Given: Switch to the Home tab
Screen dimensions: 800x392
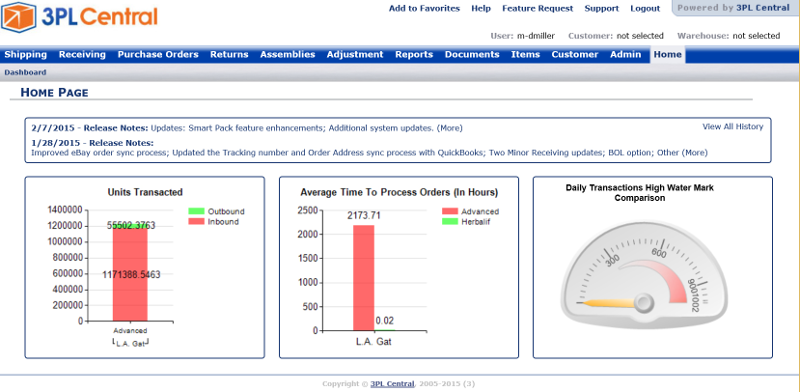Looking at the screenshot, I should point(667,55).
